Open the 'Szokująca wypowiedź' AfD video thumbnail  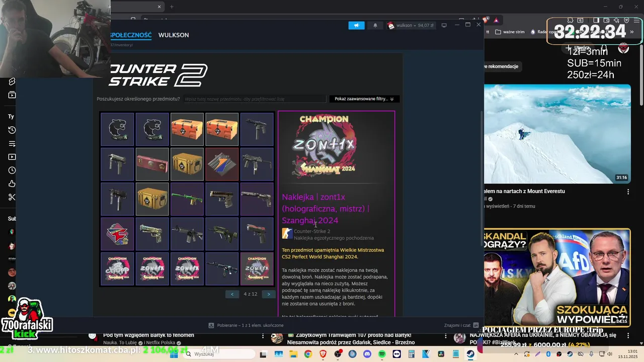tap(557, 278)
